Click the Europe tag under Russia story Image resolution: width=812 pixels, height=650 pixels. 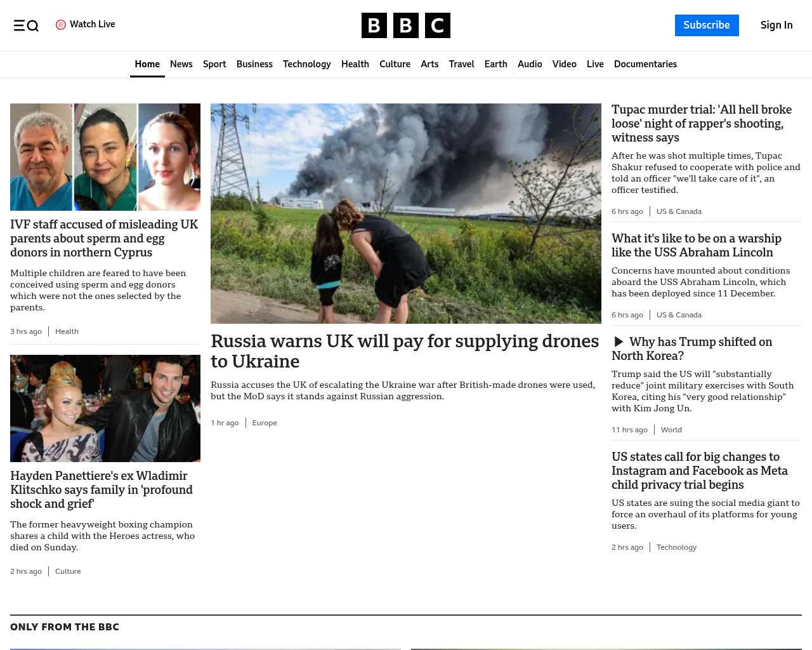click(x=265, y=423)
